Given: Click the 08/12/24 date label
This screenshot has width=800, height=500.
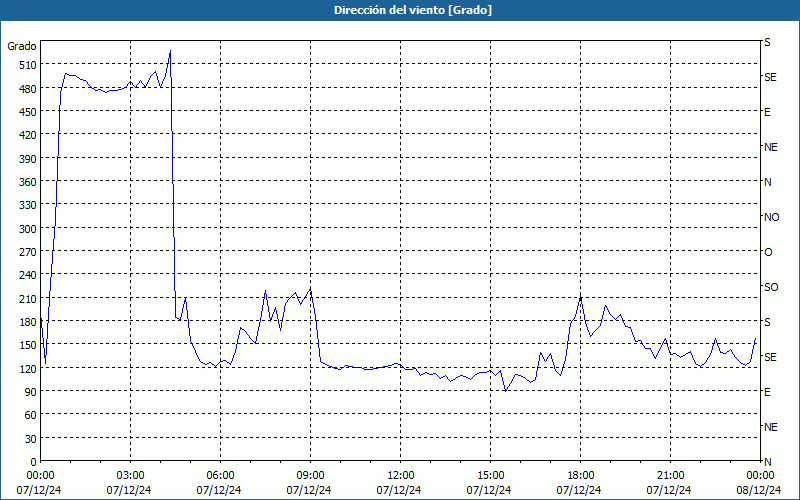Looking at the screenshot, I should [x=759, y=490].
